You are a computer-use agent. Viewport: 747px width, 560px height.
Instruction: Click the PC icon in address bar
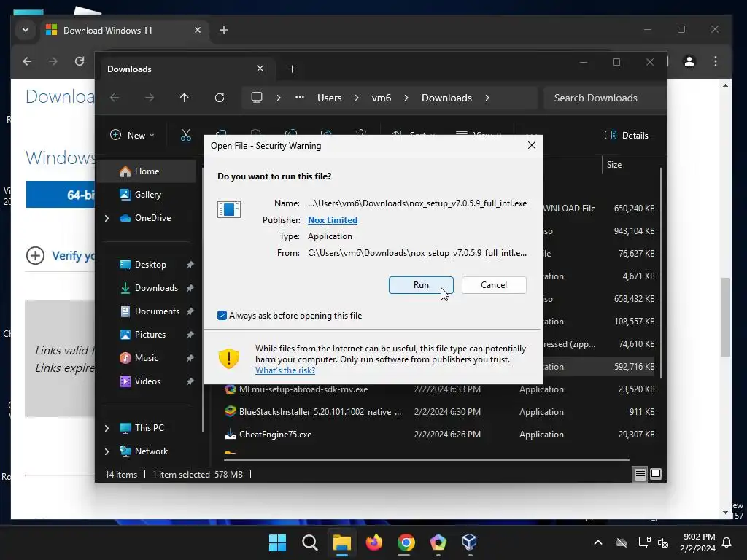[x=257, y=98]
